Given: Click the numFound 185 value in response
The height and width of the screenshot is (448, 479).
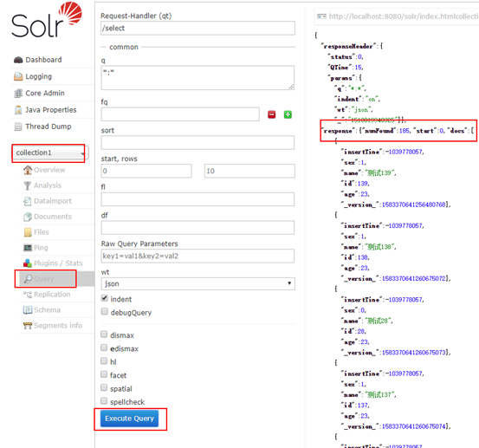Looking at the screenshot, I should [x=405, y=131].
